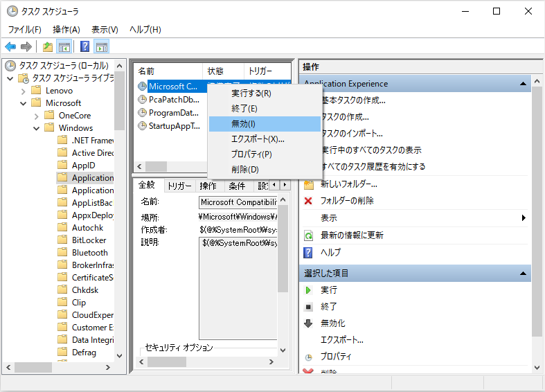
Task: Open the ファイル(F) menu
Action: point(25,30)
